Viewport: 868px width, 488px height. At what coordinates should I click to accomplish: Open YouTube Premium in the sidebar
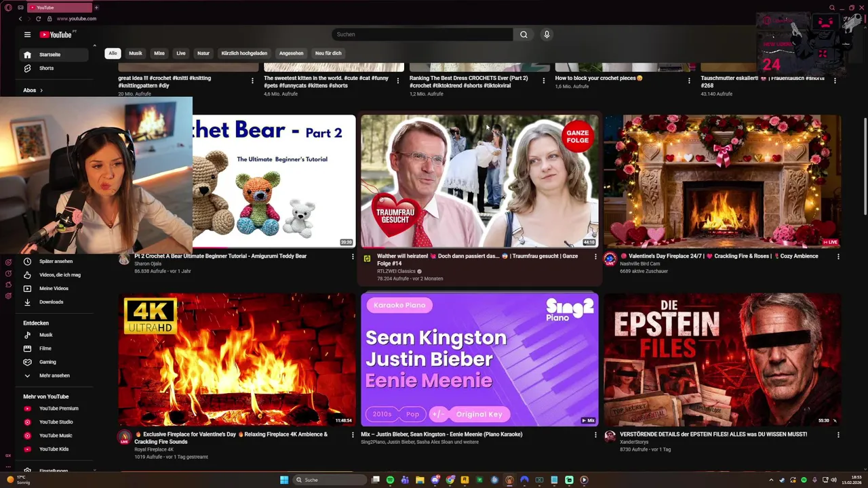(x=58, y=408)
